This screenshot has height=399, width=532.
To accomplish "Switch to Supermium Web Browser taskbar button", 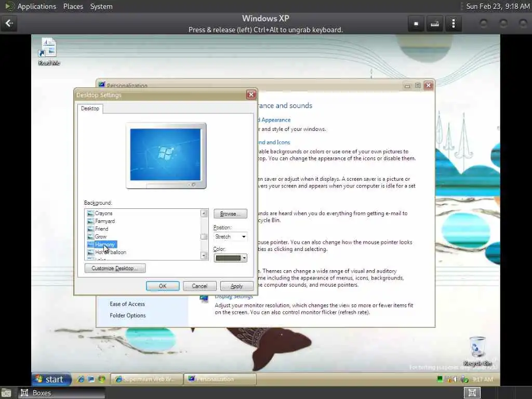I will pyautogui.click(x=146, y=379).
